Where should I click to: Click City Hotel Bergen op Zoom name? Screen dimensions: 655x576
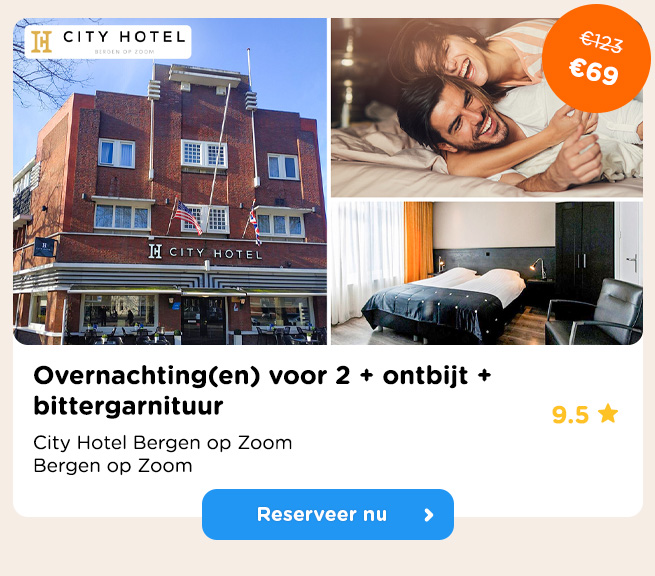[x=162, y=443]
